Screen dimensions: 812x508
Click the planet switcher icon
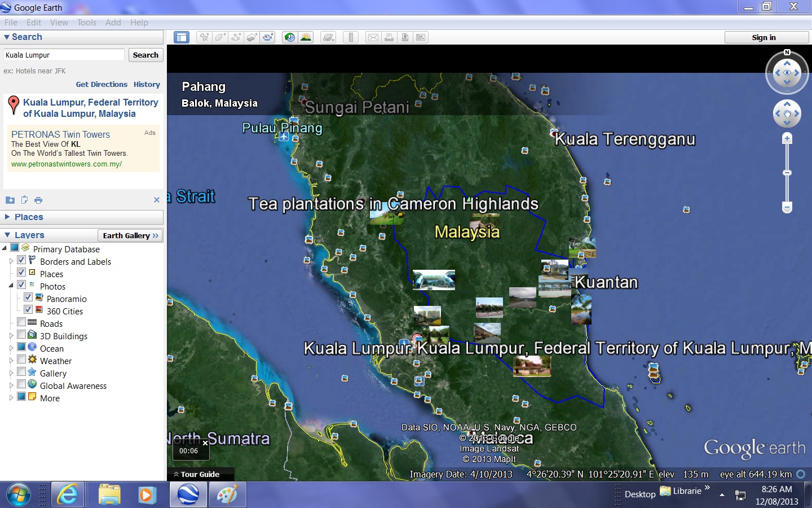point(328,37)
